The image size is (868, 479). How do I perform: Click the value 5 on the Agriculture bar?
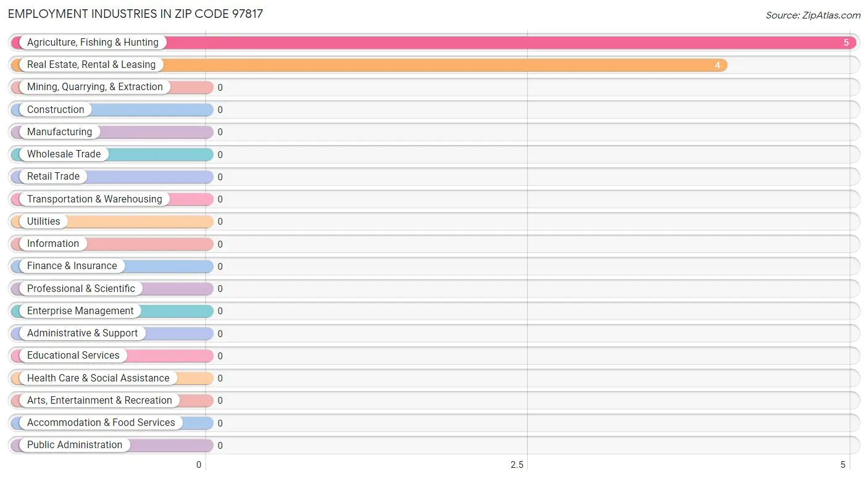pos(847,43)
